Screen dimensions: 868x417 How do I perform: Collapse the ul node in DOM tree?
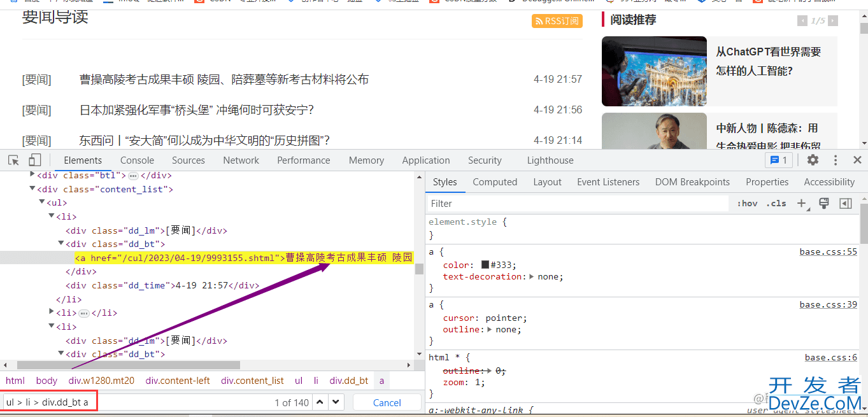tap(42, 202)
